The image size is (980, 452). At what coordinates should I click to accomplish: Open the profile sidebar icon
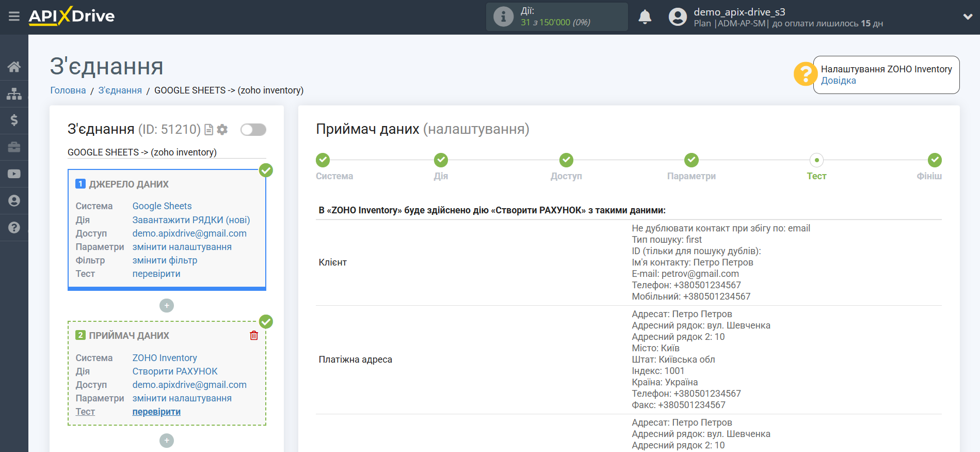tap(14, 201)
